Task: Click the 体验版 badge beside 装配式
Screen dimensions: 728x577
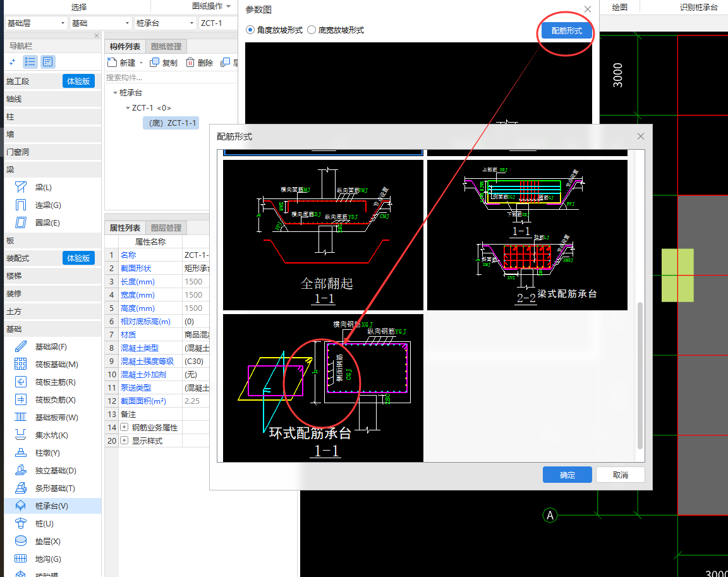Action: point(78,258)
